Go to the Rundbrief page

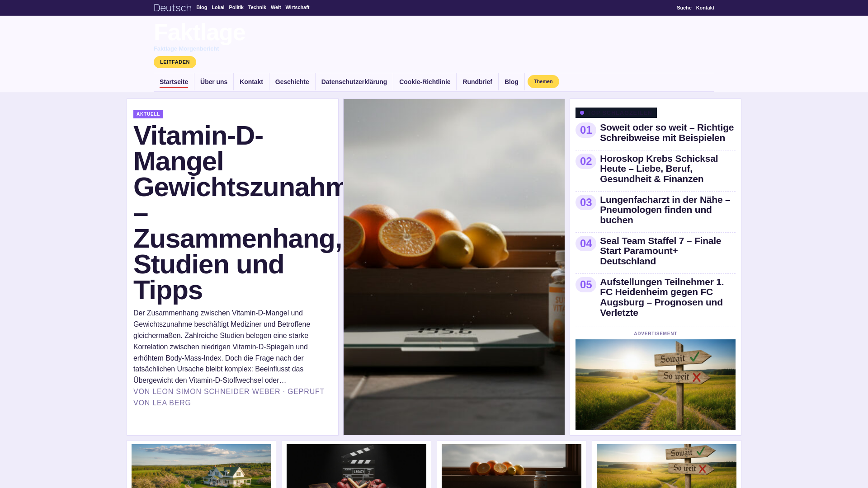477,82
